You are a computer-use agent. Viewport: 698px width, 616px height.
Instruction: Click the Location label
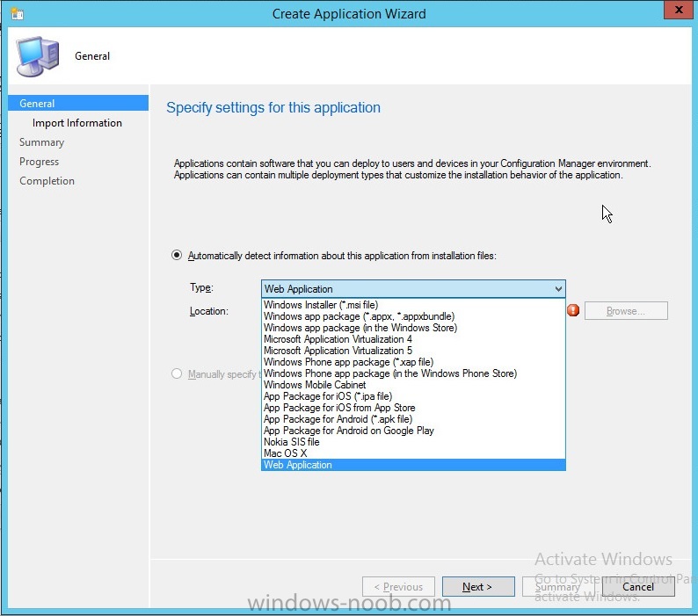(x=208, y=311)
